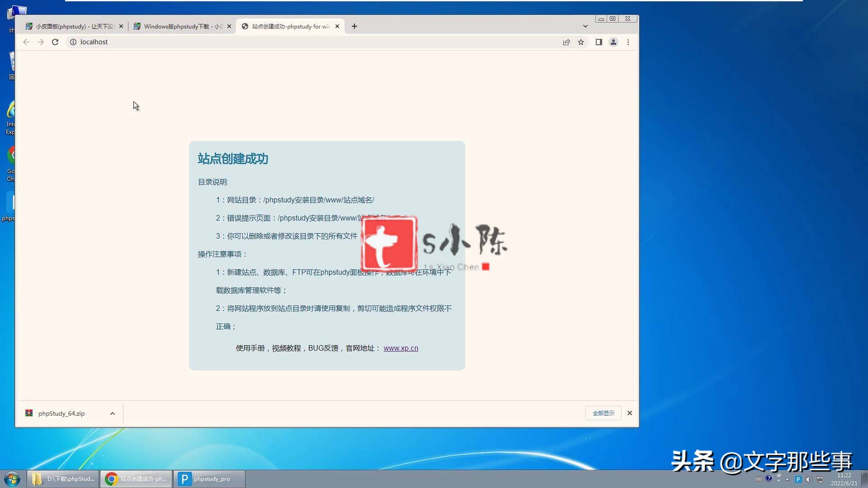Click the phpStudy P icon in system tray
This screenshot has width=868, height=488.
(797, 479)
